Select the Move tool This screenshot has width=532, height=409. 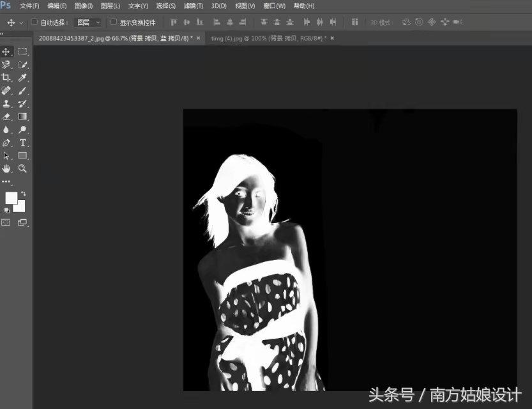6,51
